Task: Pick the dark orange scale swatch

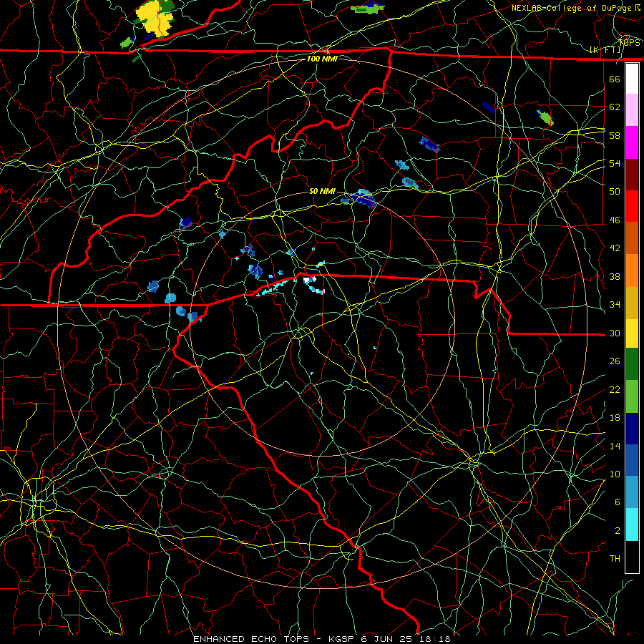Action: (x=632, y=238)
